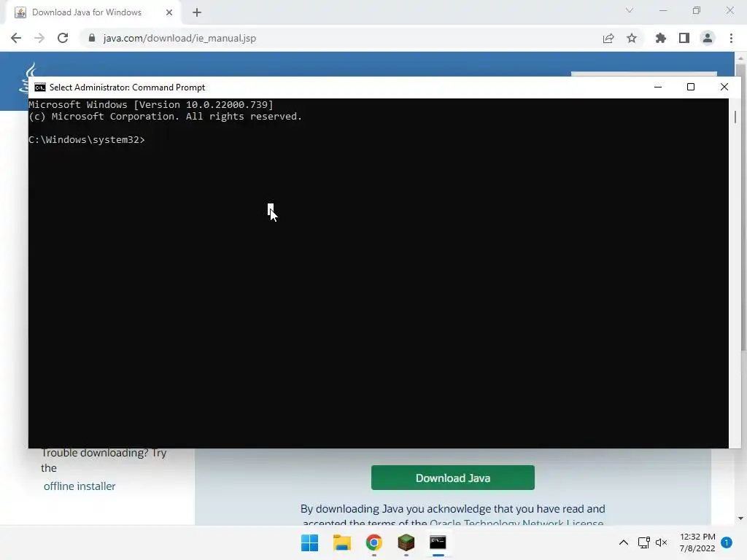Screen dimensions: 747x560
Task: Show hidden system tray icons
Action: pyautogui.click(x=623, y=542)
